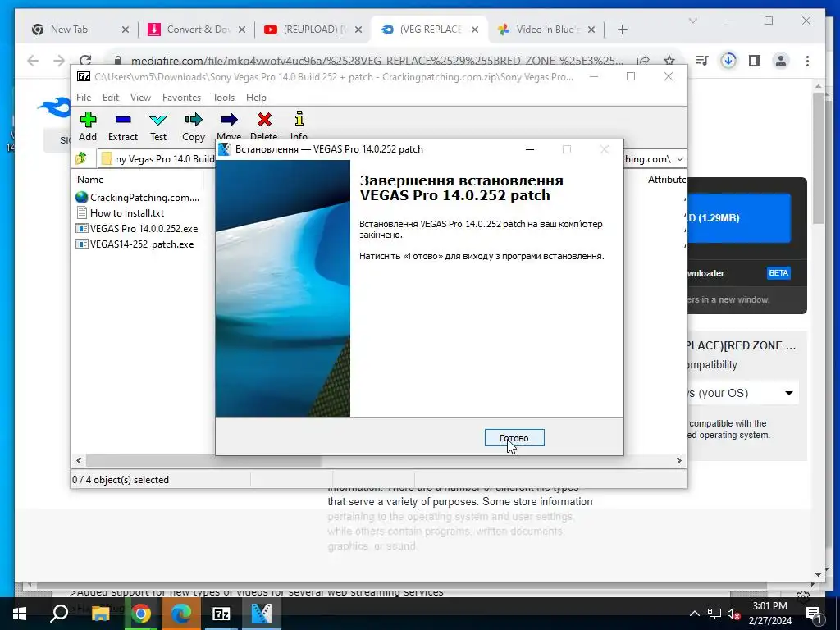Viewport: 840px width, 630px height.
Task: Open Chrome media control icon
Action: click(x=701, y=61)
